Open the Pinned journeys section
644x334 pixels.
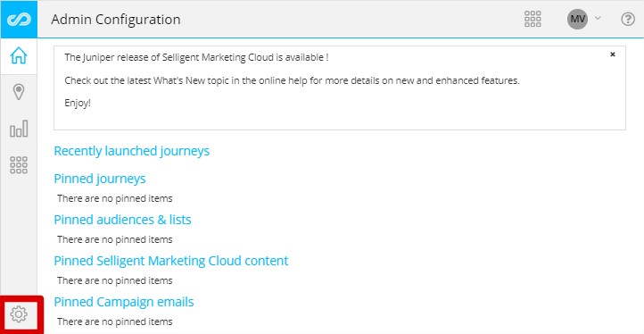(x=100, y=179)
